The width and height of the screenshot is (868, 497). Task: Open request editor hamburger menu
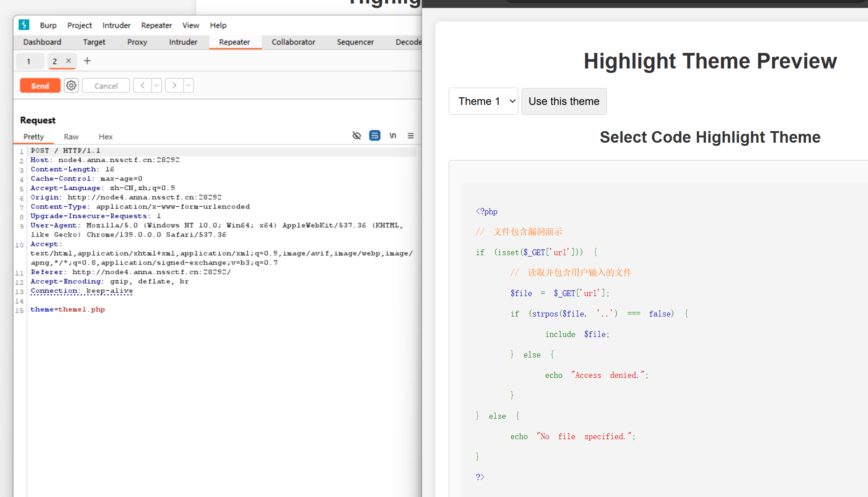pos(410,136)
